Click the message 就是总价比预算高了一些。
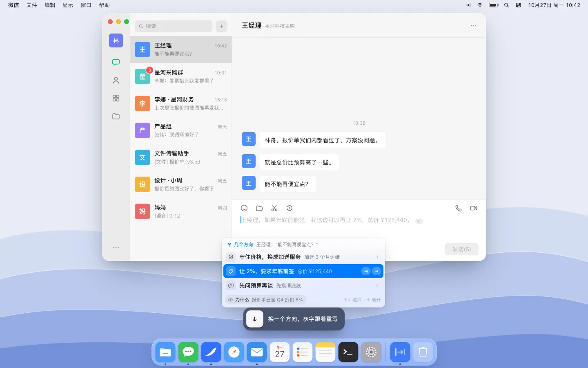Screen dimensions: 588x368 coord(299,162)
